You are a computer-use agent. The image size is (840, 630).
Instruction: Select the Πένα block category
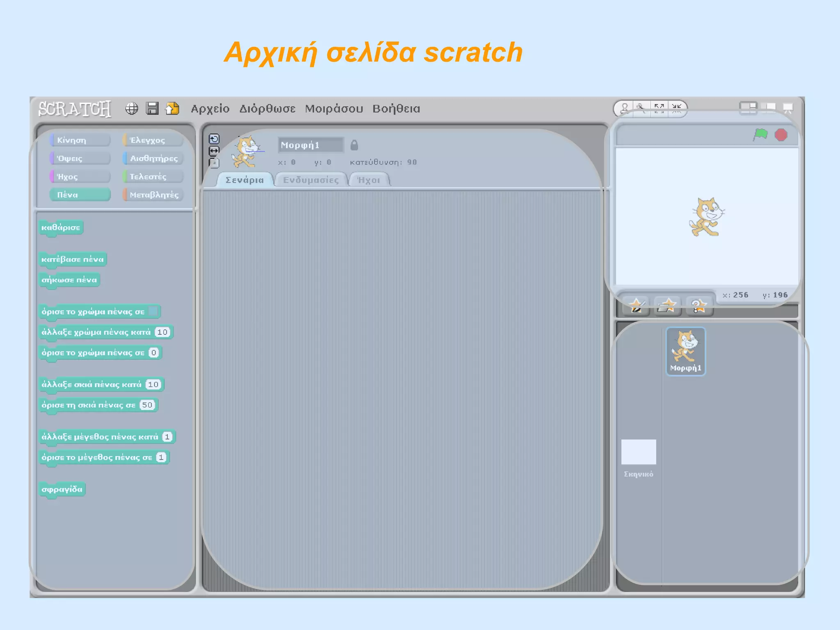point(80,194)
